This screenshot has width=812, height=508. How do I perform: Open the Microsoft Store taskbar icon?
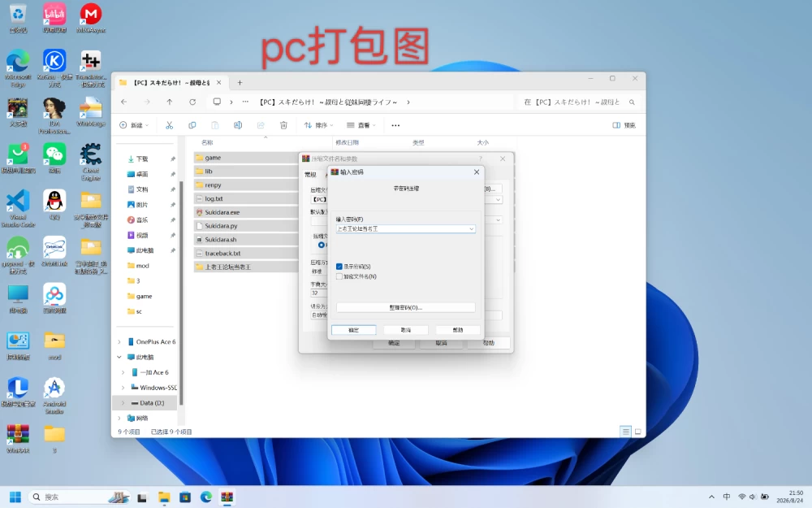[x=185, y=497]
